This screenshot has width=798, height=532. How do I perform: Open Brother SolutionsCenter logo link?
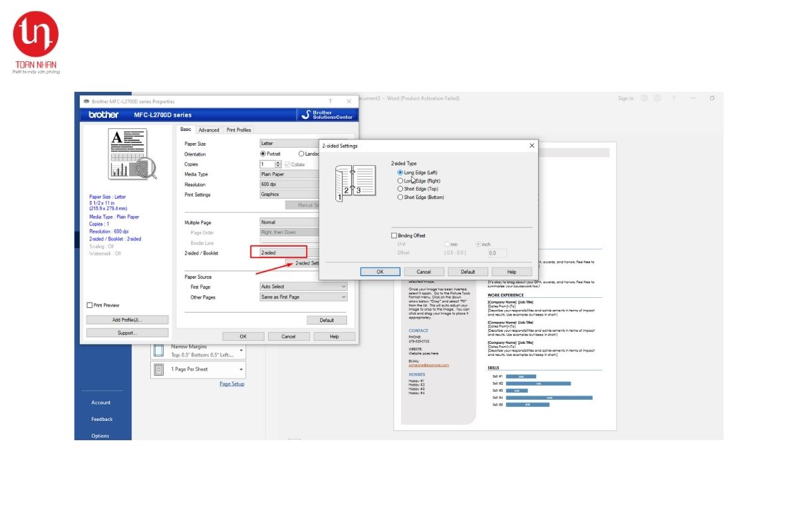[x=326, y=115]
